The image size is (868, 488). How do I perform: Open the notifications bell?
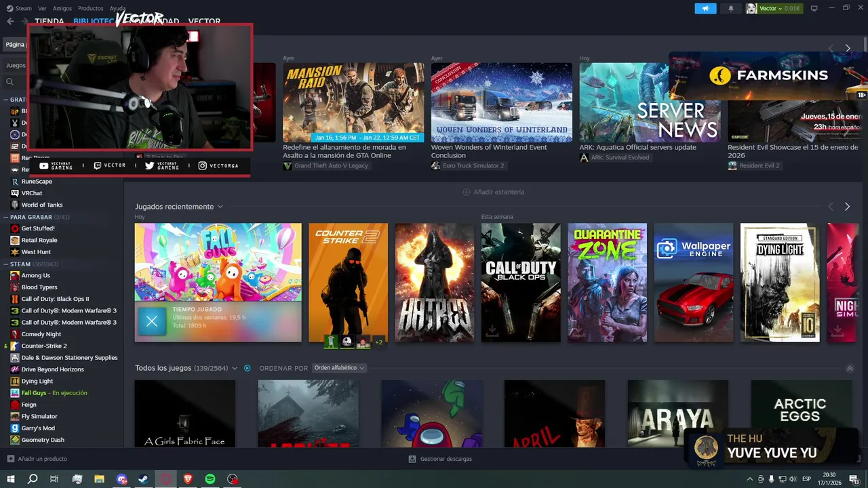pyautogui.click(x=731, y=8)
